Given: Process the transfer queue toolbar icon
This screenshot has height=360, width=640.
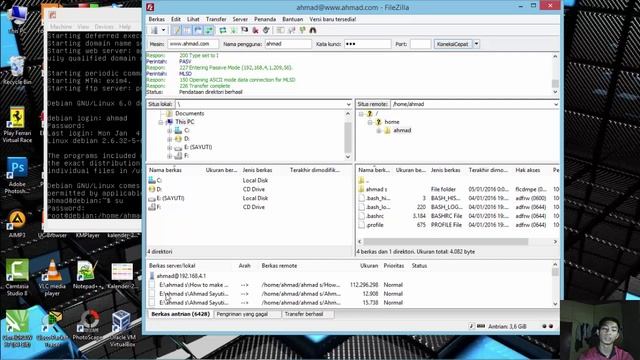Looking at the screenshot, I should 234,30.
